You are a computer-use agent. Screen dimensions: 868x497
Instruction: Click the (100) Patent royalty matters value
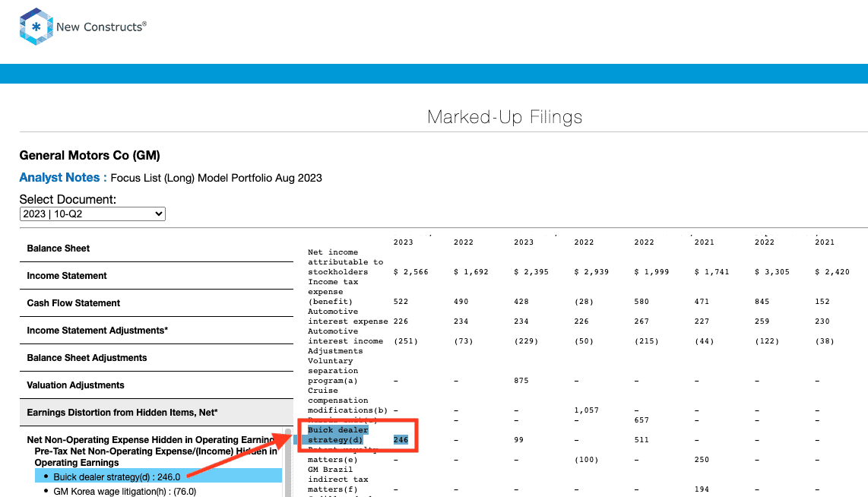click(x=586, y=460)
